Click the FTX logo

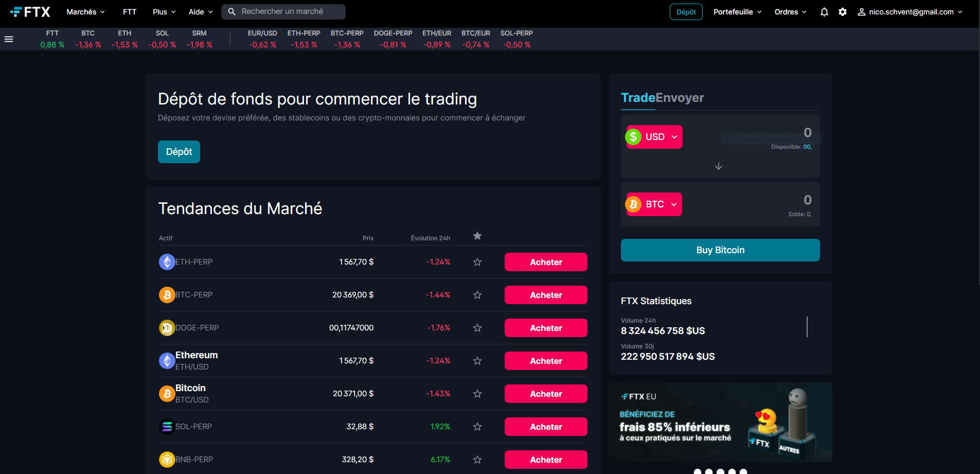click(x=30, y=12)
